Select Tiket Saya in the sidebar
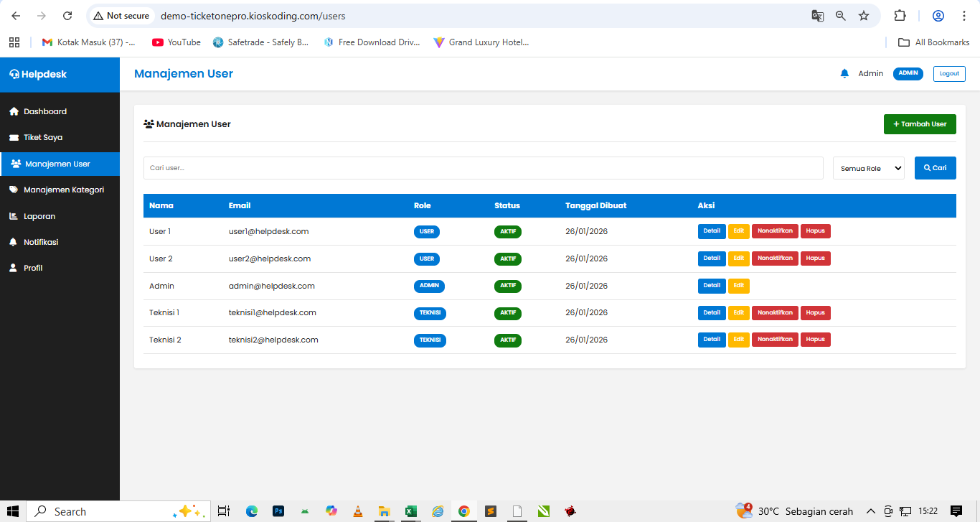 43,137
